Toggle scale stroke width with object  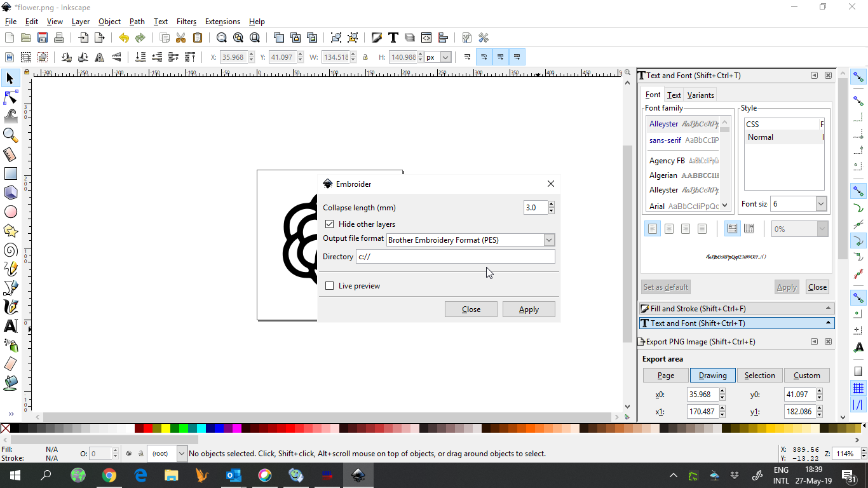tap(468, 57)
